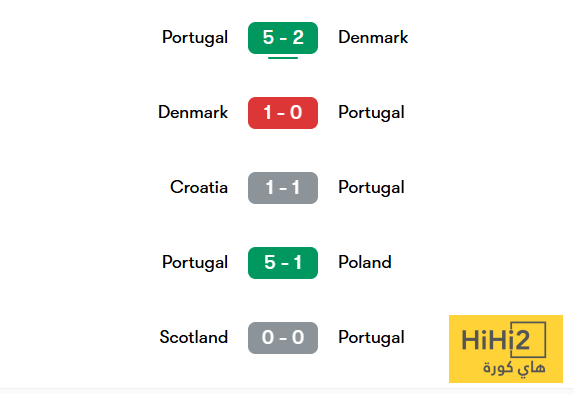Click the red 1 - 0 score badge

(283, 113)
